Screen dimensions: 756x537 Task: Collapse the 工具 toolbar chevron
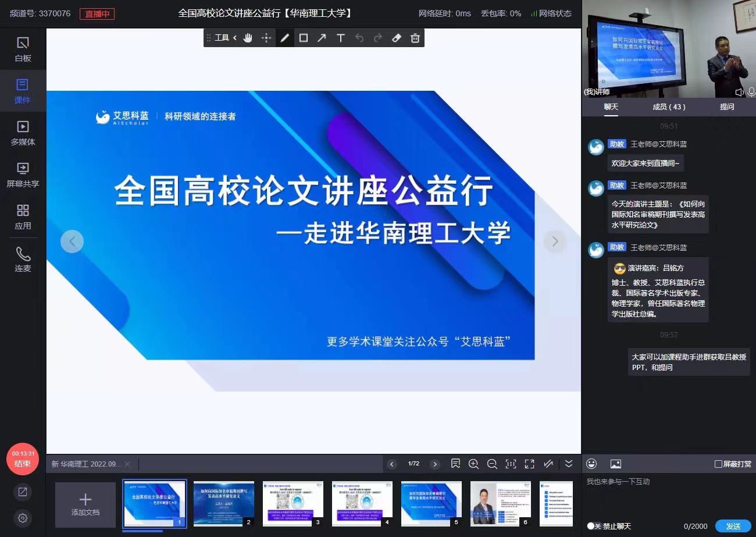[235, 38]
